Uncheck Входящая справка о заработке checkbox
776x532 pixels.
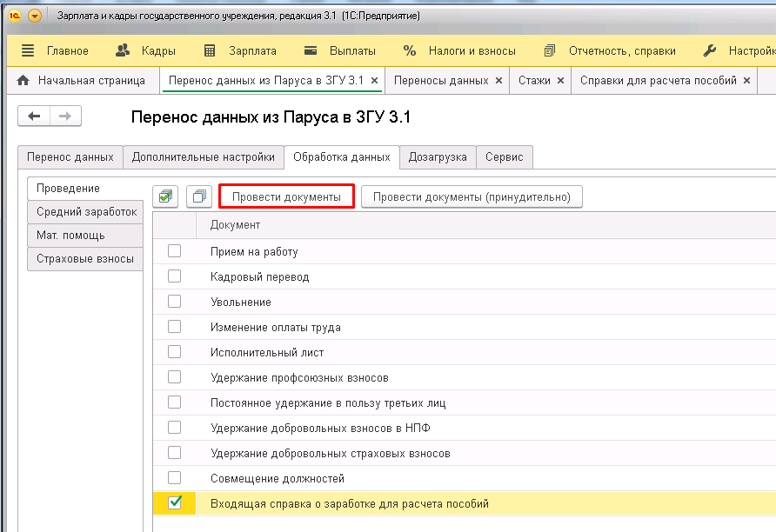[x=175, y=502]
